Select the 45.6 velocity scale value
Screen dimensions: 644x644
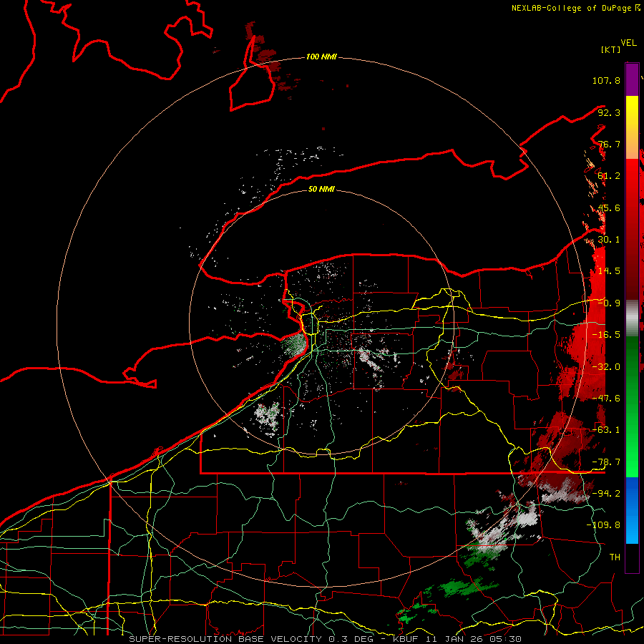pyautogui.click(x=609, y=208)
